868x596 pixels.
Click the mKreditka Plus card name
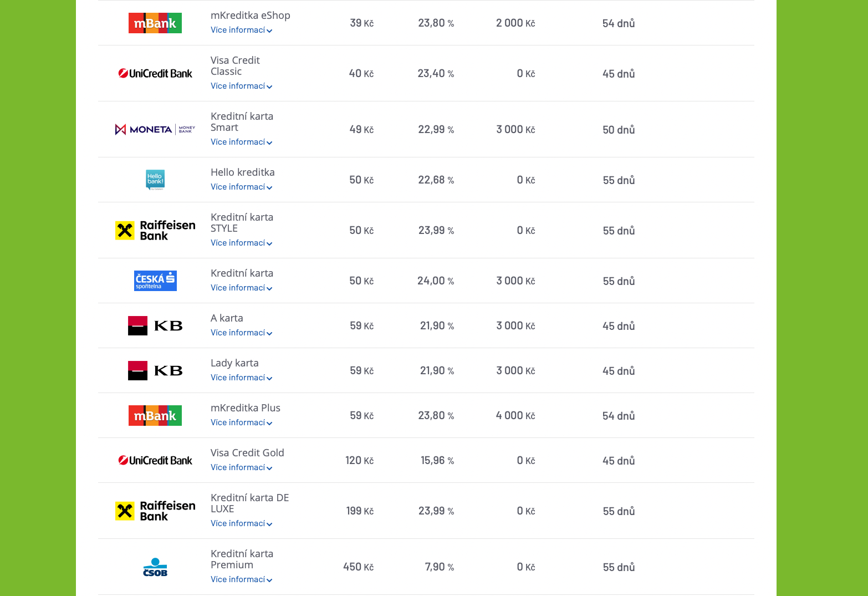tap(246, 408)
